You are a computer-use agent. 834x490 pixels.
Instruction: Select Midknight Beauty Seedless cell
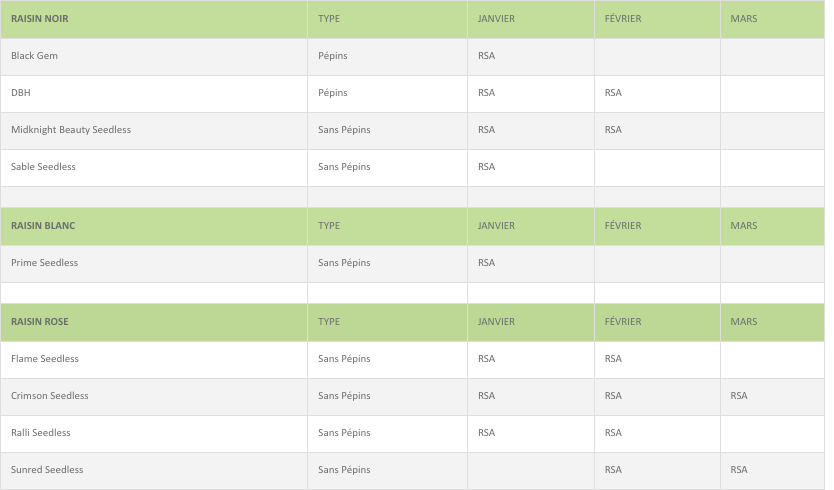(x=154, y=130)
